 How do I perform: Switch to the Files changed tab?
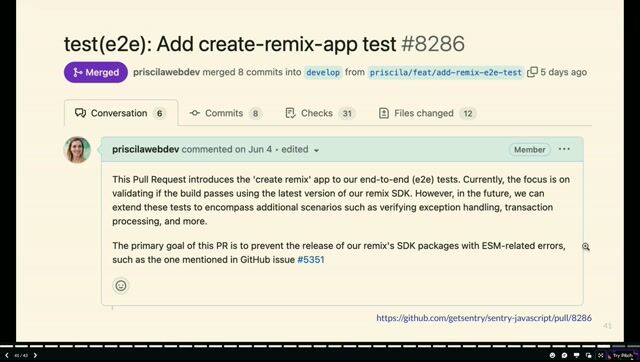pos(427,113)
